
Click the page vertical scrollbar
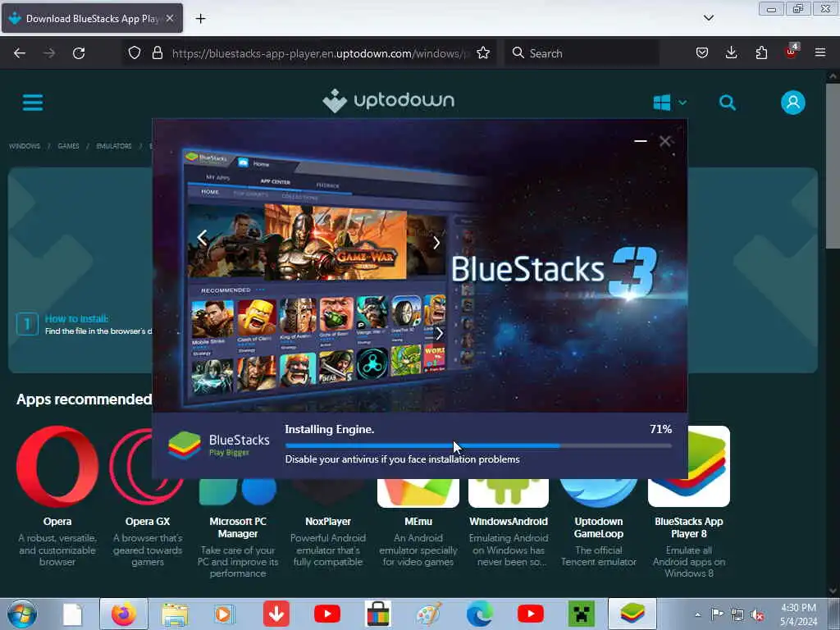pyautogui.click(x=832, y=166)
